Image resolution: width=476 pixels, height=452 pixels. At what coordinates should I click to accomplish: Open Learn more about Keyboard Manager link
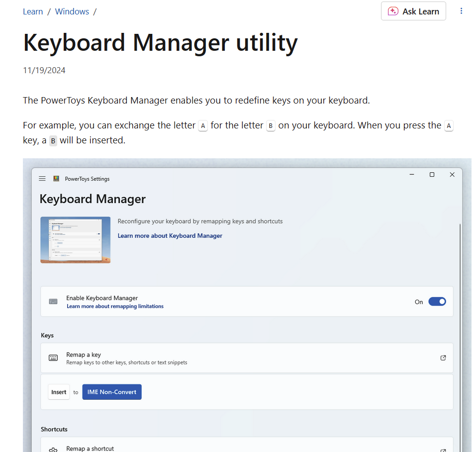click(170, 236)
